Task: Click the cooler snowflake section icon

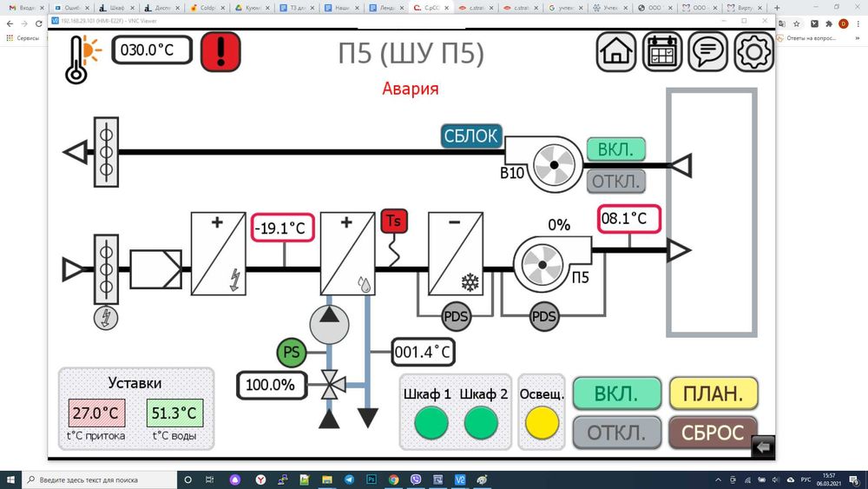Action: tap(456, 254)
